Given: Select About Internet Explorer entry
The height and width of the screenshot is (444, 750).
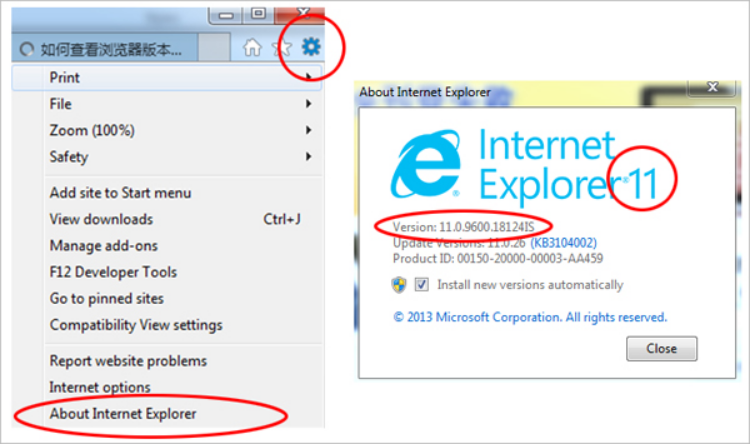Looking at the screenshot, I should [x=167, y=413].
